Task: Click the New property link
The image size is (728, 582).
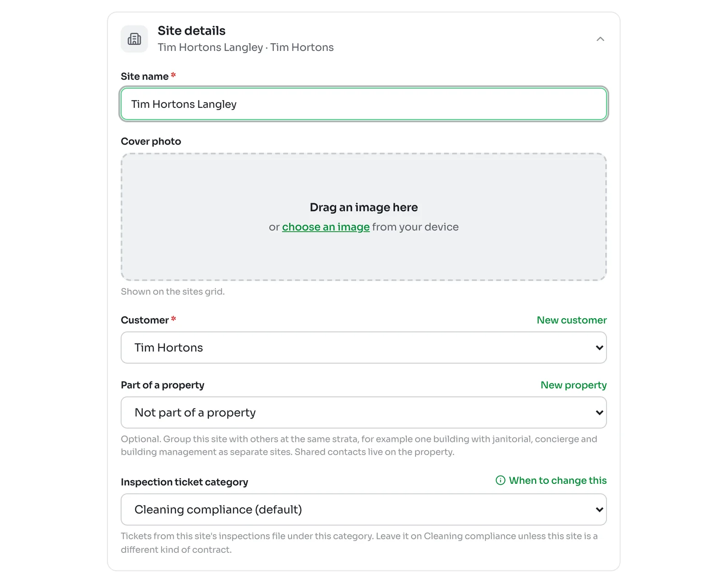Action: [573, 385]
